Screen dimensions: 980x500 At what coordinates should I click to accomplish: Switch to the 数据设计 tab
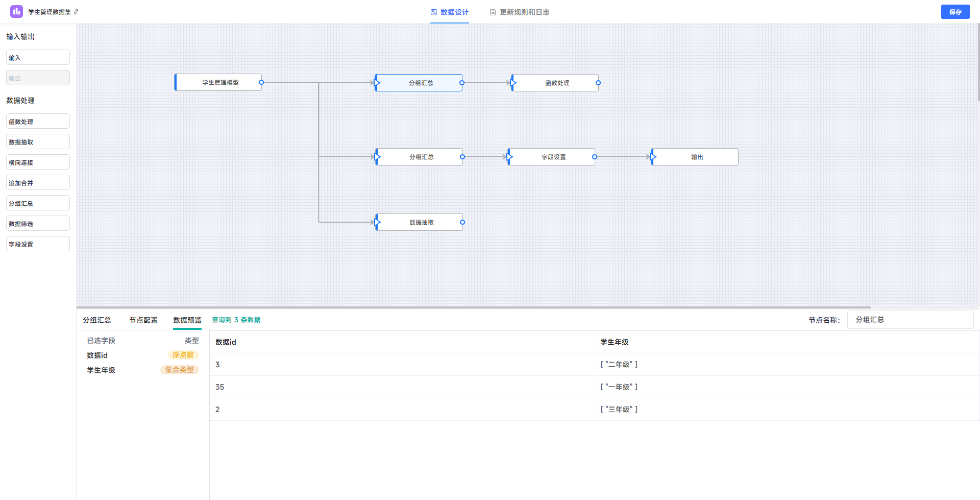click(449, 12)
